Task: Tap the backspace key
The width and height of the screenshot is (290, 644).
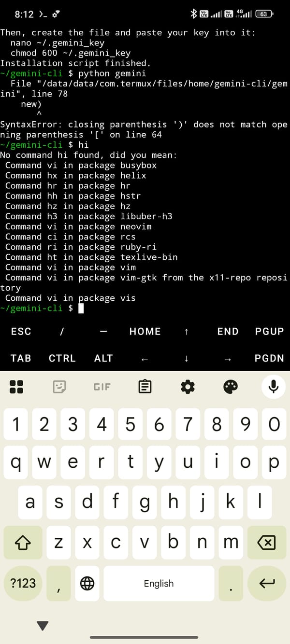Action: (x=267, y=543)
